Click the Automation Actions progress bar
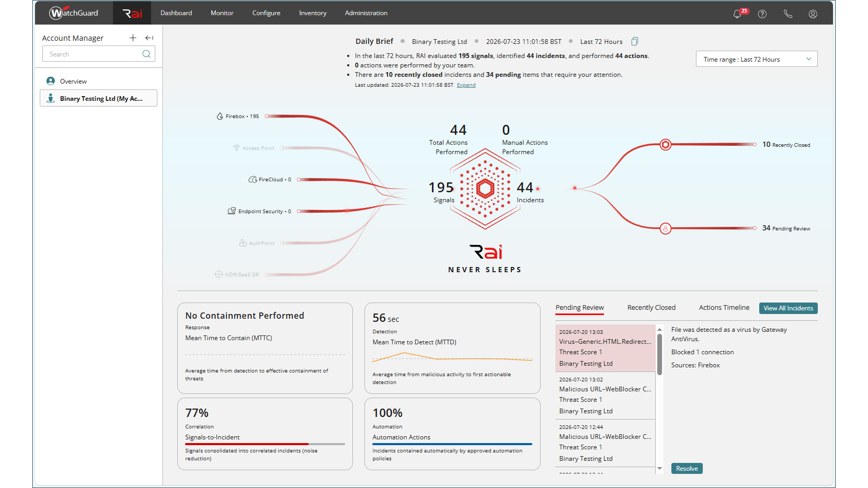Screen dimensions: 868x488 pos(452,444)
